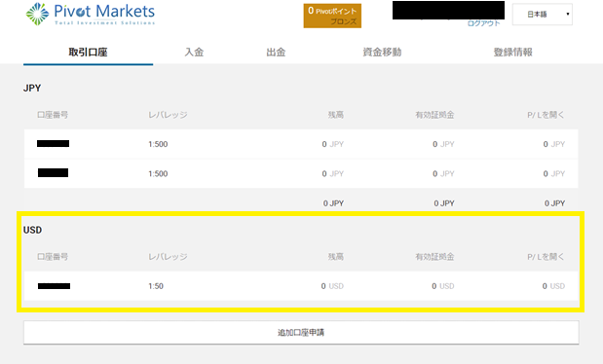Viewport: 603px width, 364px height.
Task: Click JPY total open P/L value
Action: (x=554, y=203)
